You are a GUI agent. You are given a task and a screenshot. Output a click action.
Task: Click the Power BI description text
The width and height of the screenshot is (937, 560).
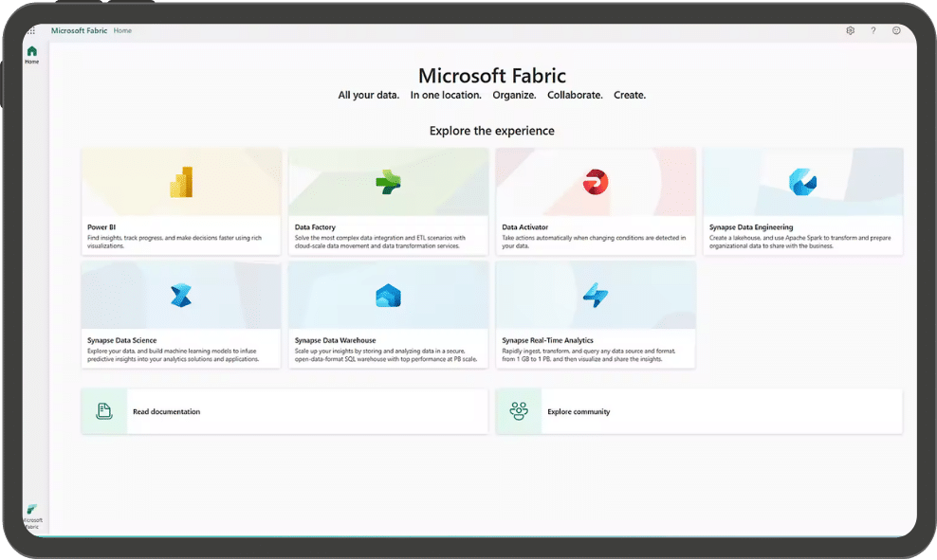coord(175,242)
